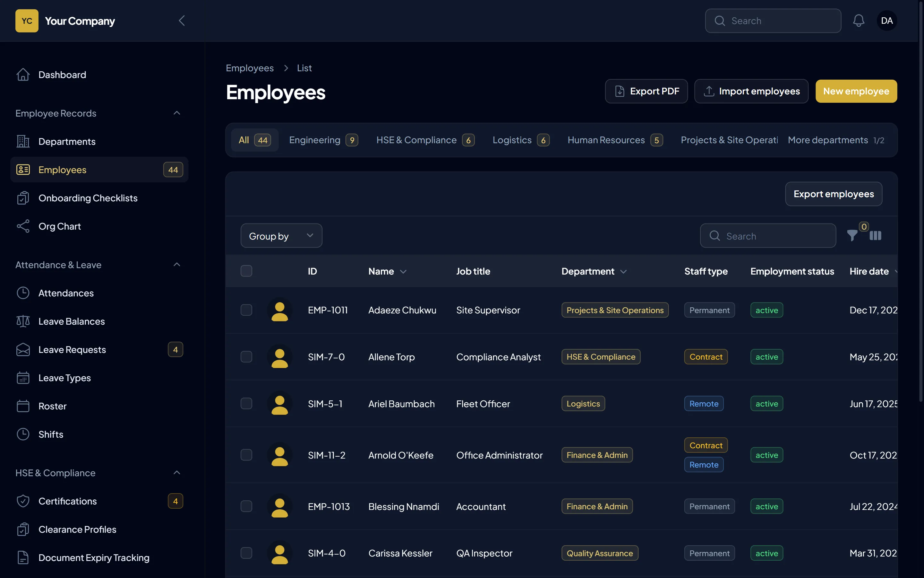Open notifications bell

859,21
